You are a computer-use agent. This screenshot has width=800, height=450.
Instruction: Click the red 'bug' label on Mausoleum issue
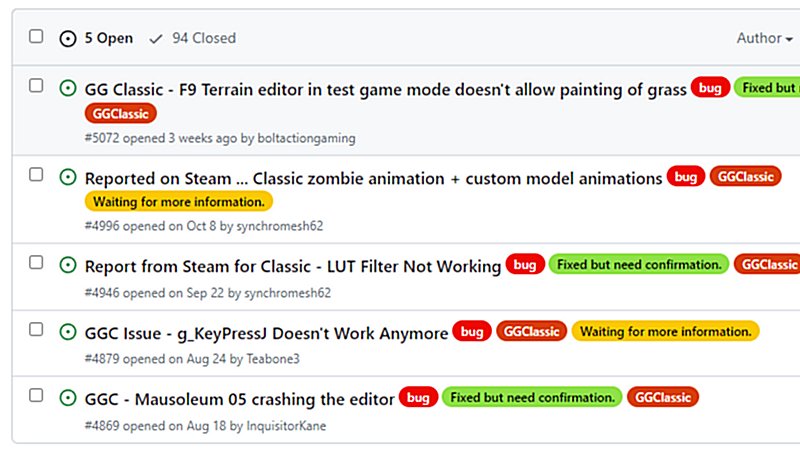click(418, 398)
